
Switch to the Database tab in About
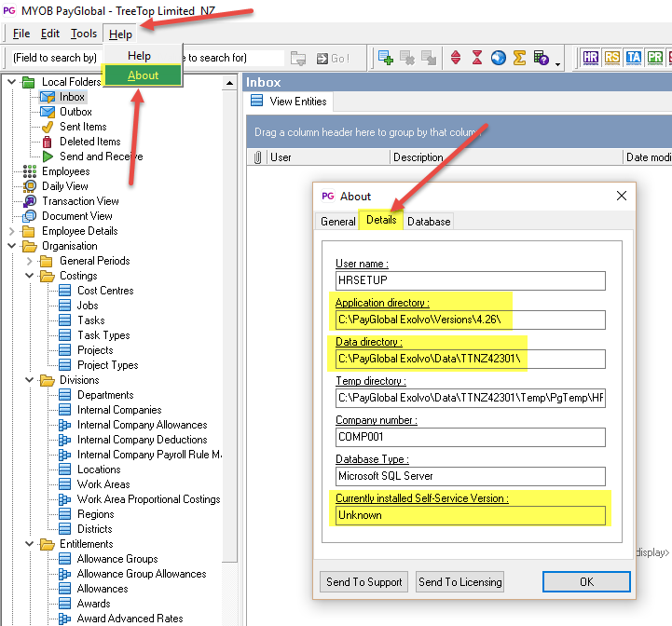point(429,222)
